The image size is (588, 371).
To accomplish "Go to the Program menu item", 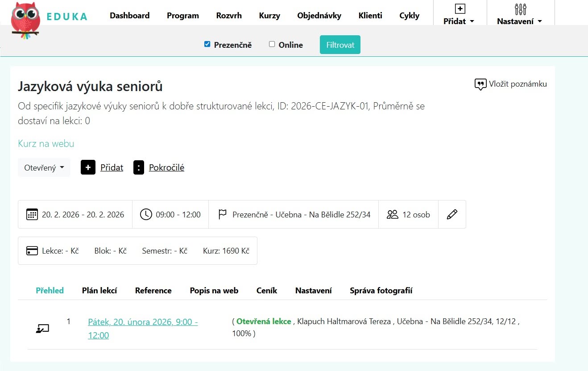I will tap(183, 16).
